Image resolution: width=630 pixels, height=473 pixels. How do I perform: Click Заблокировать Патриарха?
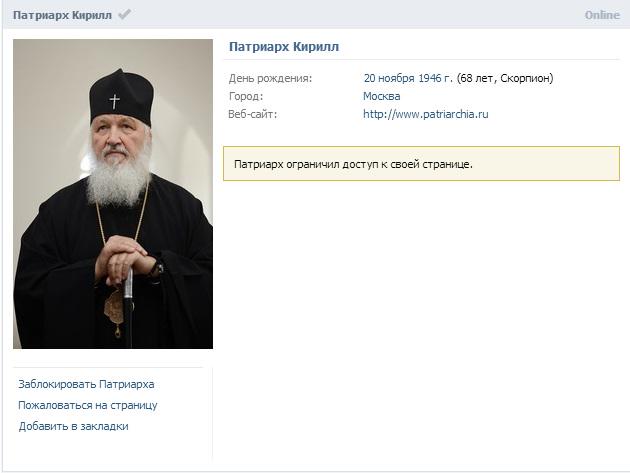tap(86, 385)
